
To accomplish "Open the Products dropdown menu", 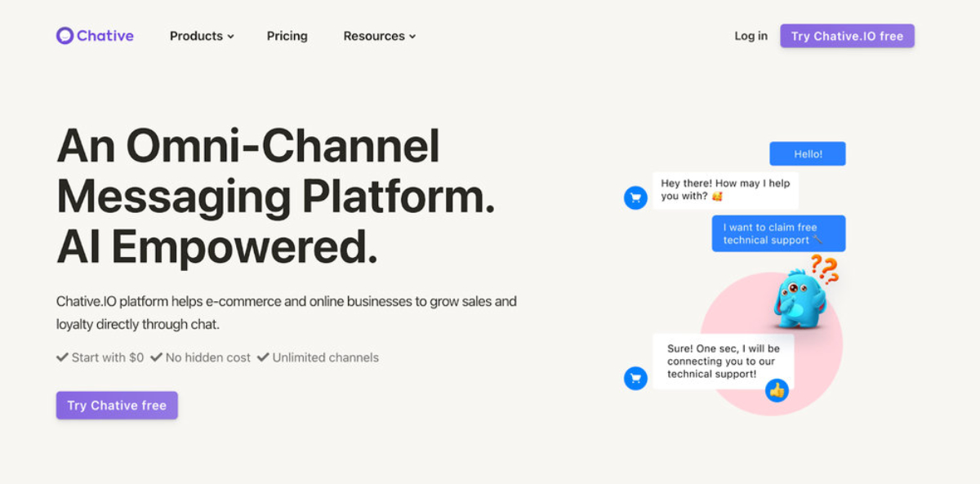I will click(201, 36).
